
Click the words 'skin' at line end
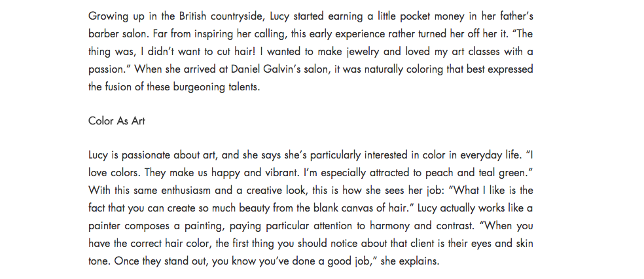[524, 244]
